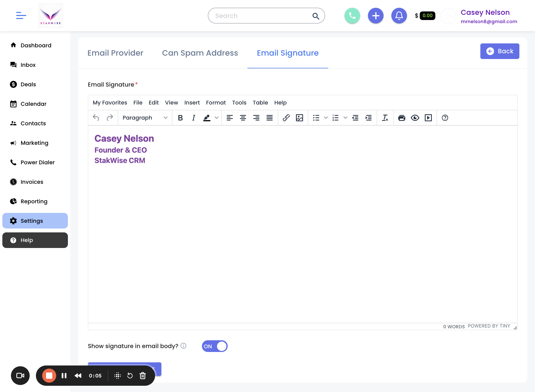Toggle the sidebar hamburger menu
The image size is (535, 392).
click(x=21, y=16)
